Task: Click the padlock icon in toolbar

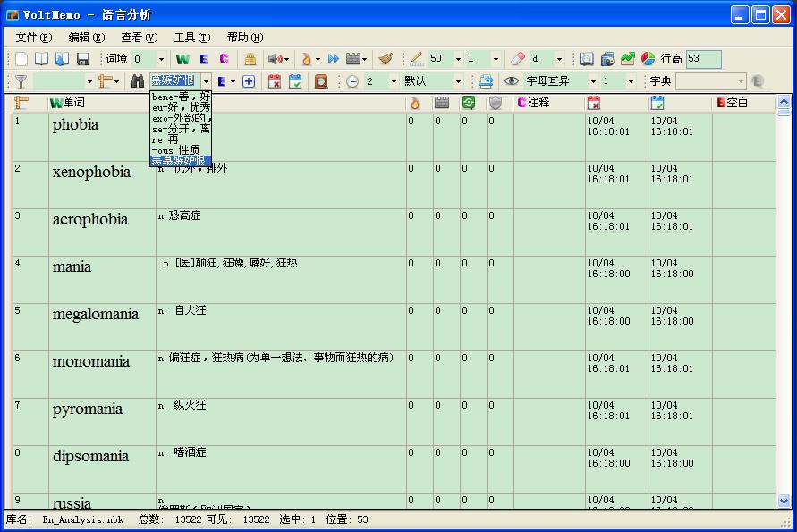Action: point(250,59)
